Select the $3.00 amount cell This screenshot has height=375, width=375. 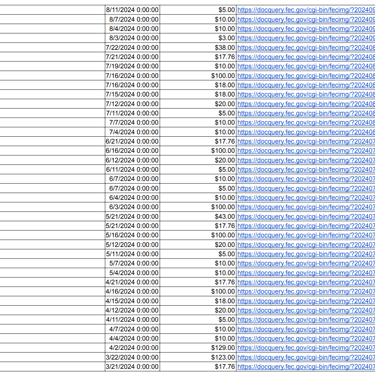click(198, 38)
